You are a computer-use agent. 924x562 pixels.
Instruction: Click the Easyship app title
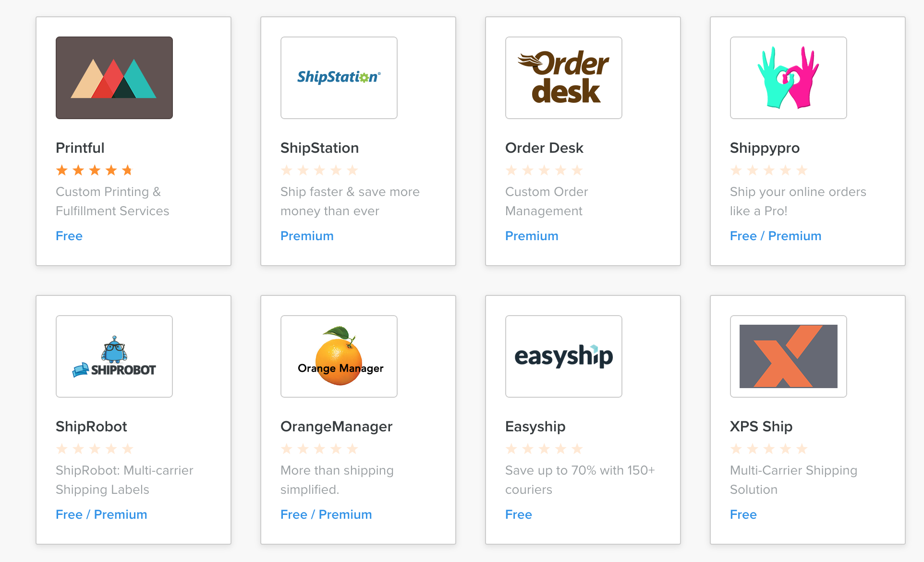(535, 427)
